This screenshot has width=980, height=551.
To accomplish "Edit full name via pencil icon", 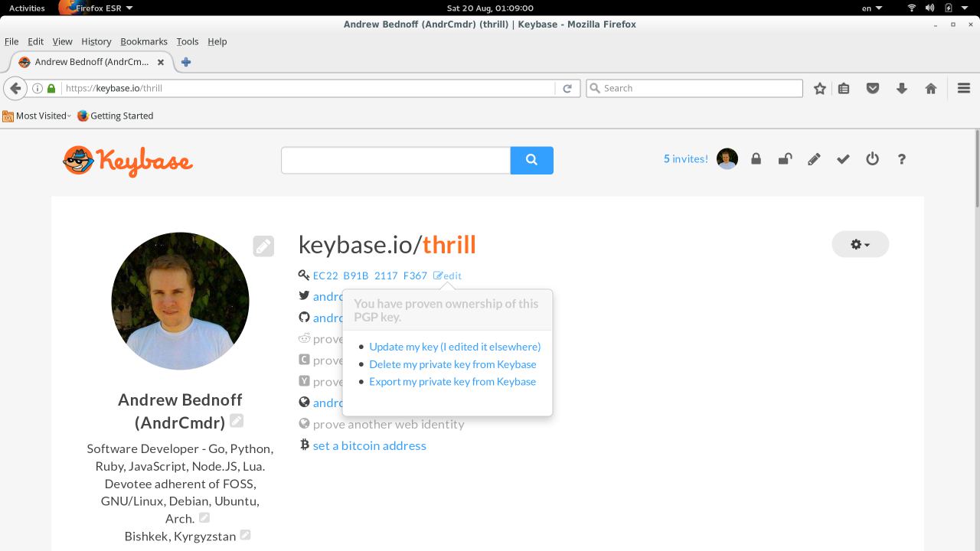I will point(237,420).
